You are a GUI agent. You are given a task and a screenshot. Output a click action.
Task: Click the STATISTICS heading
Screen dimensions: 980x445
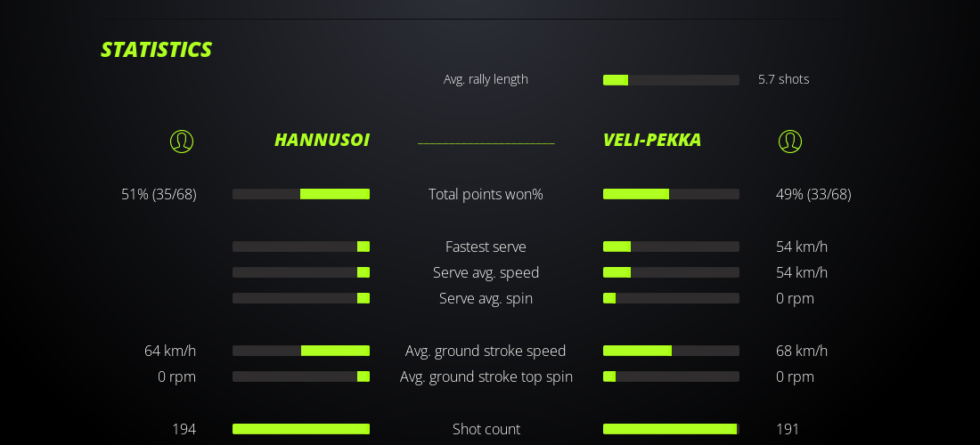tap(156, 50)
